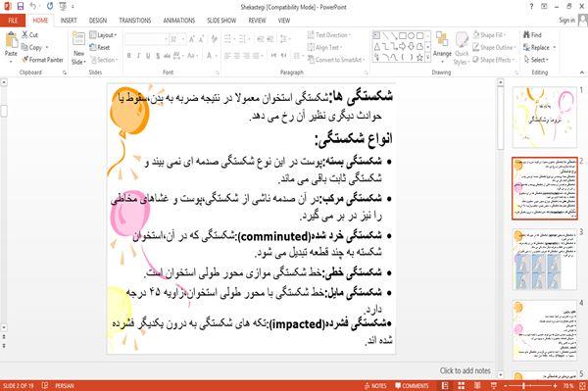Activate the Format Painter
Viewport: 588px width, 391px height.
tap(43, 60)
